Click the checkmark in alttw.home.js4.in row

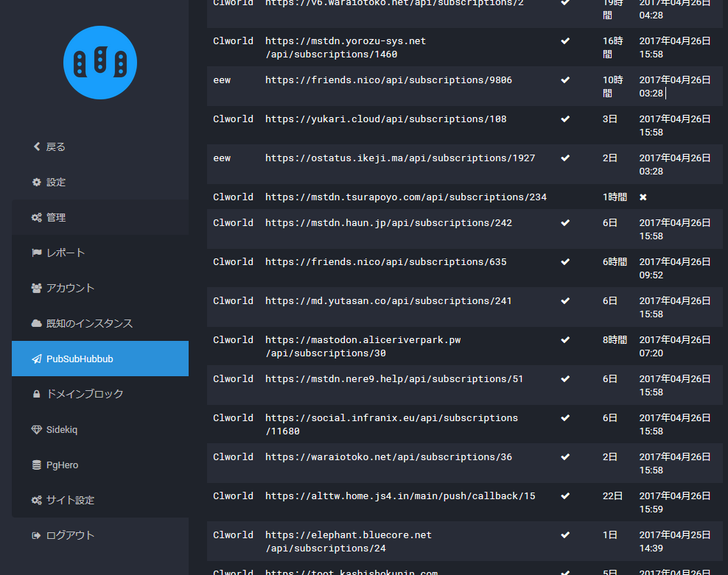click(x=565, y=495)
